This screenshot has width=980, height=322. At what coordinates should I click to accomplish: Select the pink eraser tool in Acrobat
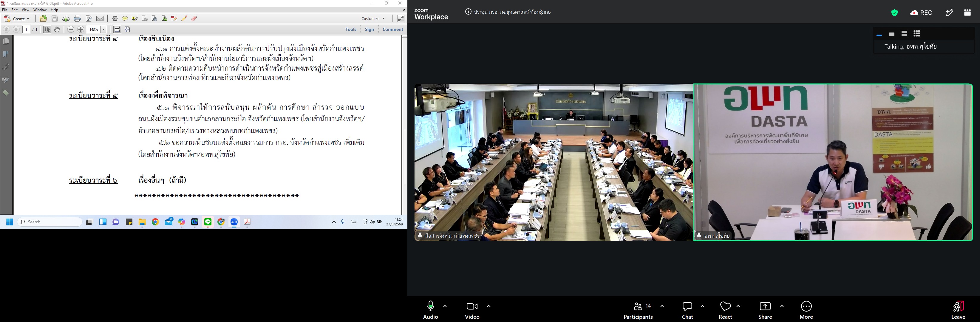coord(194,18)
